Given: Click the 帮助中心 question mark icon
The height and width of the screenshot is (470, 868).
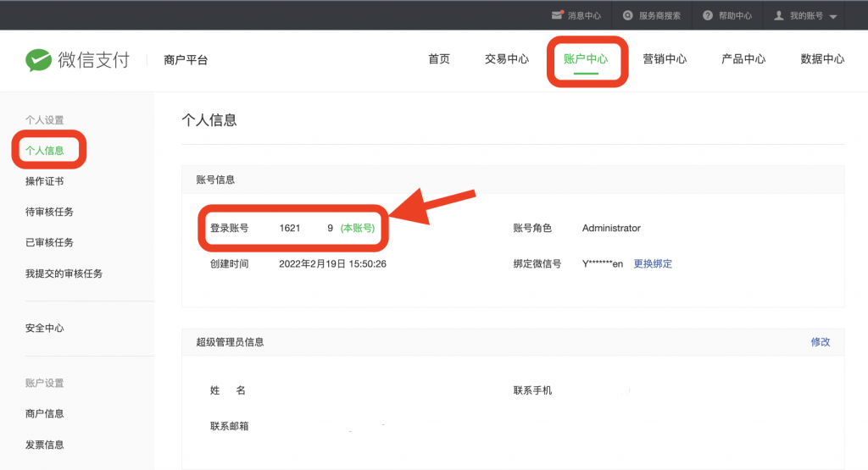Looking at the screenshot, I should point(708,15).
